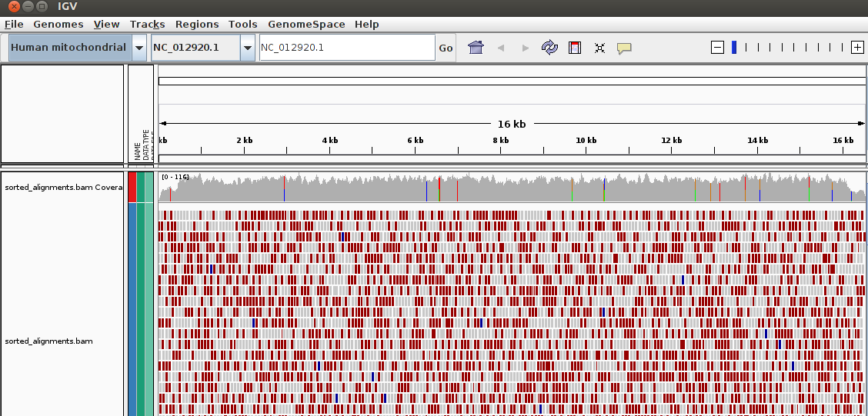
Task: Click the red attribute swatch beside the coverage track
Action: [132, 187]
